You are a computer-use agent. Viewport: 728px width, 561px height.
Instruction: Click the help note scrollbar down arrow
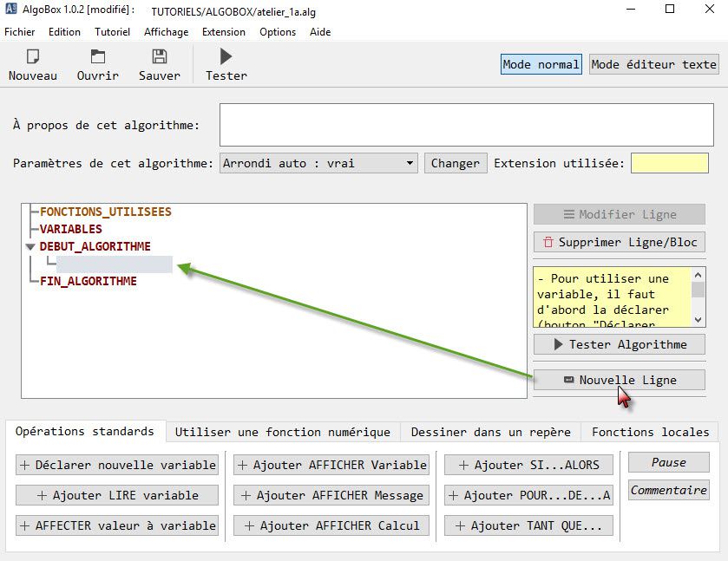click(x=698, y=319)
